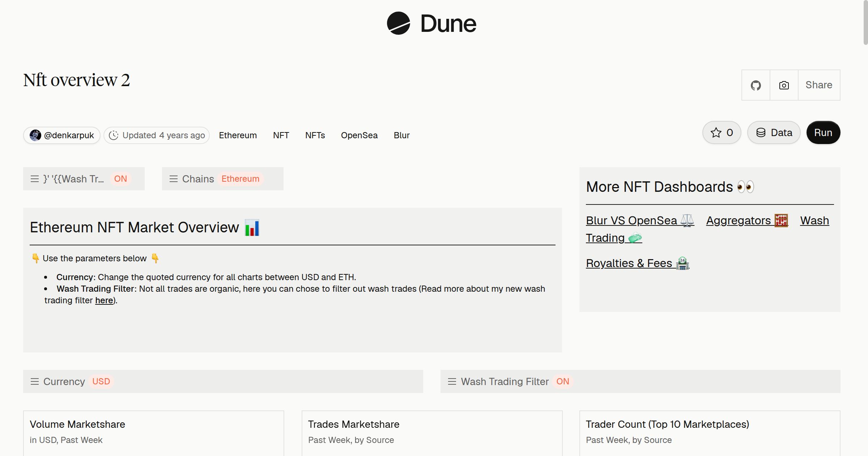
Task: Click the More NFT Dashboards heading
Action: 670,187
